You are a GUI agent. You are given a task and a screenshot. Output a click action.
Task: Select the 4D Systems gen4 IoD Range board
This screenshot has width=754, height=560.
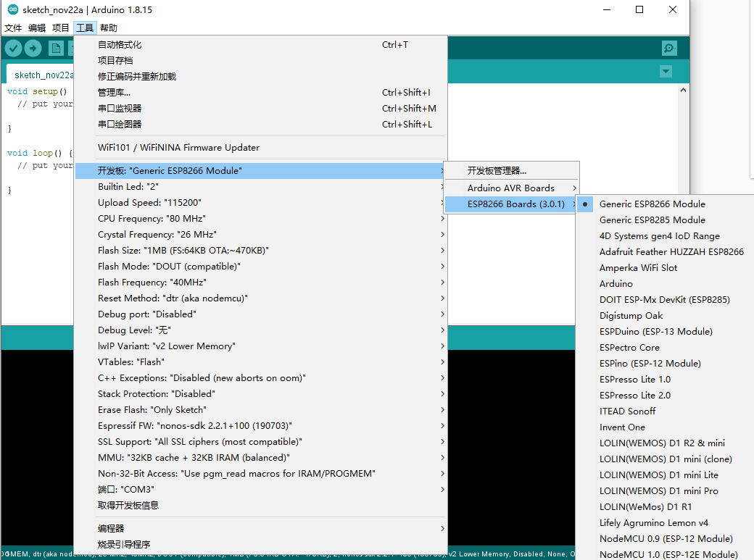[x=665, y=235]
